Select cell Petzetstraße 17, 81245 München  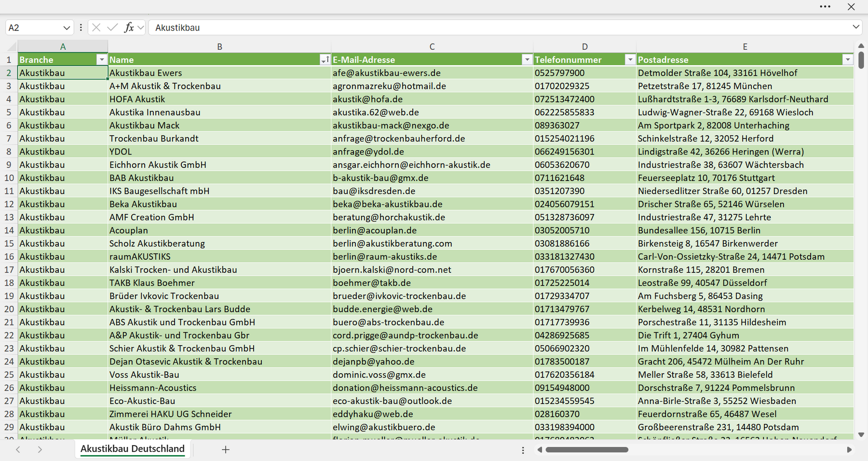coord(745,86)
